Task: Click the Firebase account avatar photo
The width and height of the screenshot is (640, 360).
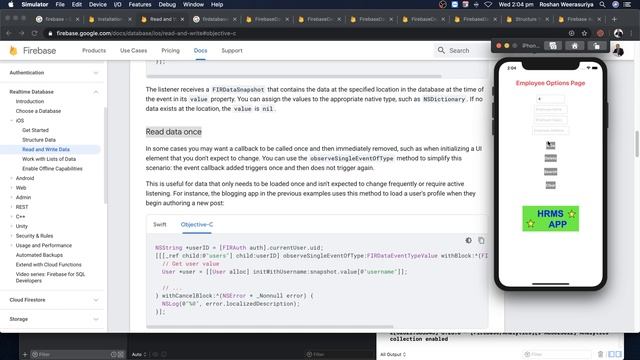Action: (618, 50)
